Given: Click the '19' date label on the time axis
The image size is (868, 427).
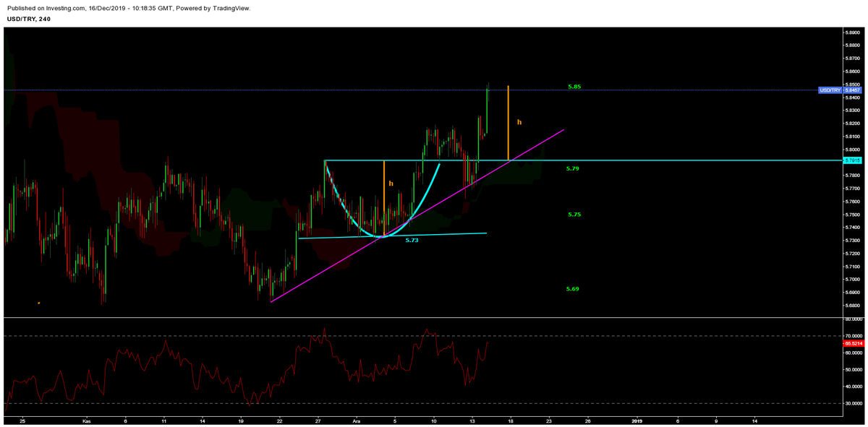Looking at the screenshot, I should pyautogui.click(x=241, y=420).
